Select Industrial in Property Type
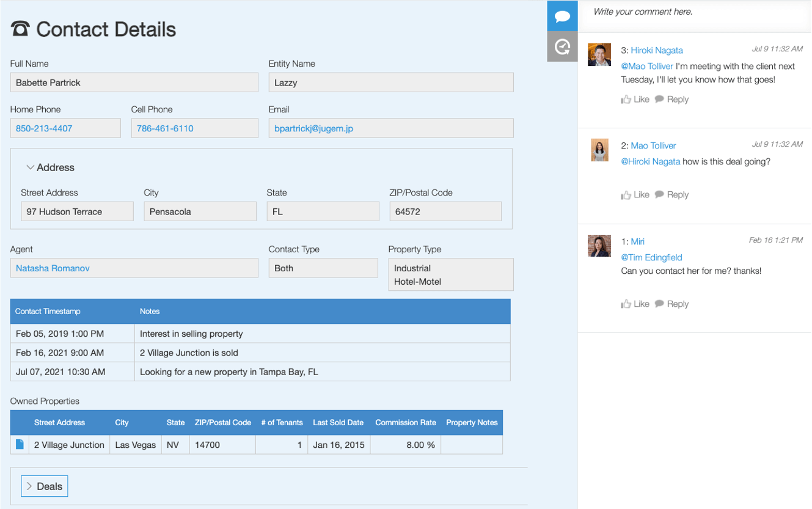Image resolution: width=812 pixels, height=509 pixels. pyautogui.click(x=412, y=268)
